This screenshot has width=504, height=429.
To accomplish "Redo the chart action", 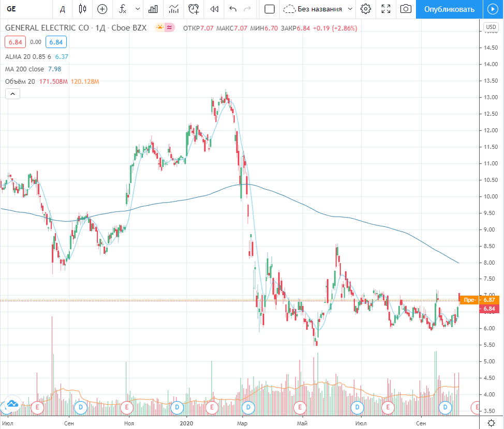I will click(247, 9).
